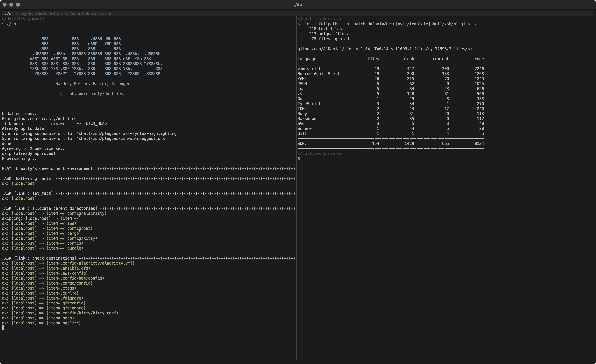Click the 'skipping: [localhost]' output line
Screen dimensions: 596x364
tap(41, 219)
